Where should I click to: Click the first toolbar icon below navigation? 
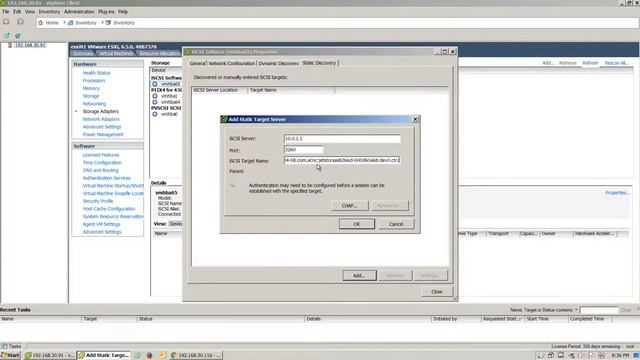(x=7, y=36)
